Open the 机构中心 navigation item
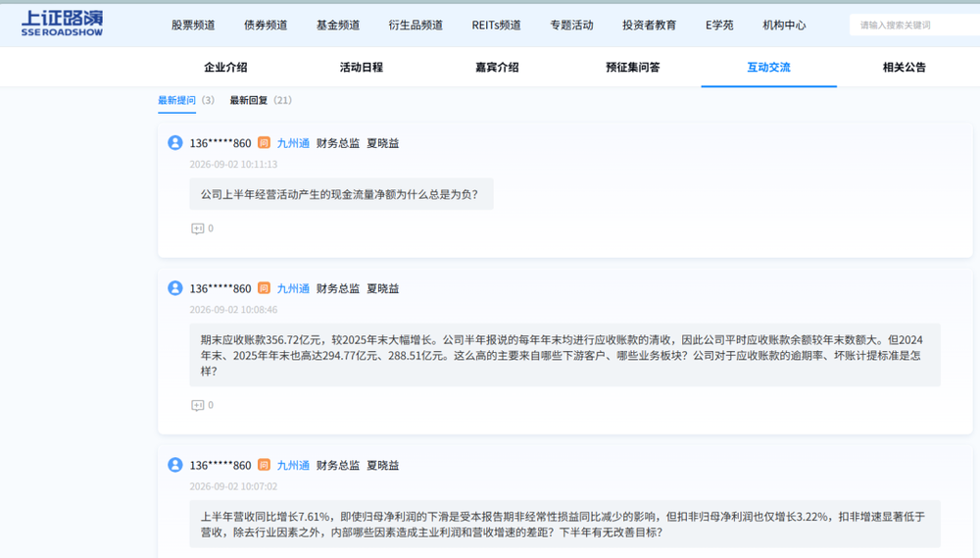 784,25
